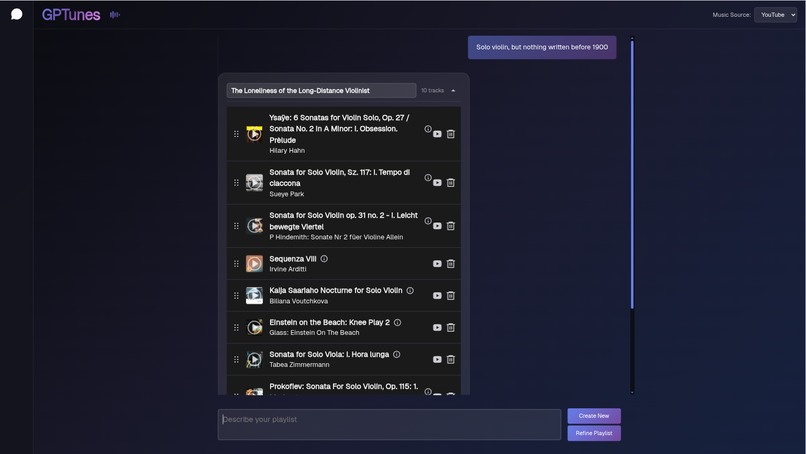
Task: Grab drag handle for Ysaÿe Sonata track
Action: [236, 134]
